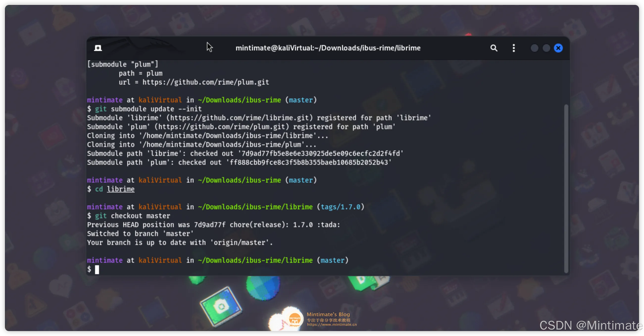Click the 'git checkout master' command
This screenshot has width=644, height=336.
[132, 216]
